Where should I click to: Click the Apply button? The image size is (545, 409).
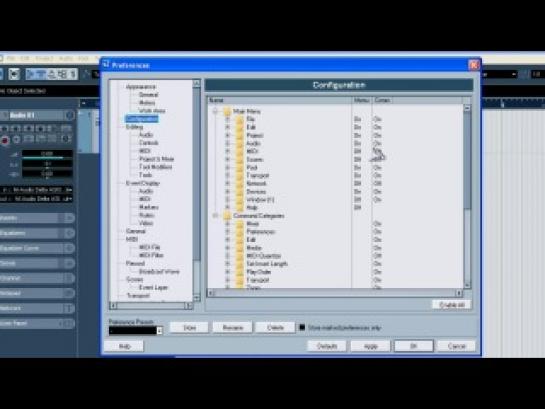[371, 346]
